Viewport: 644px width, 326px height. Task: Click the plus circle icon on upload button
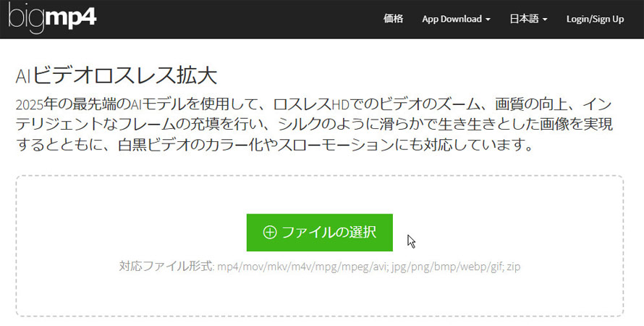point(270,233)
